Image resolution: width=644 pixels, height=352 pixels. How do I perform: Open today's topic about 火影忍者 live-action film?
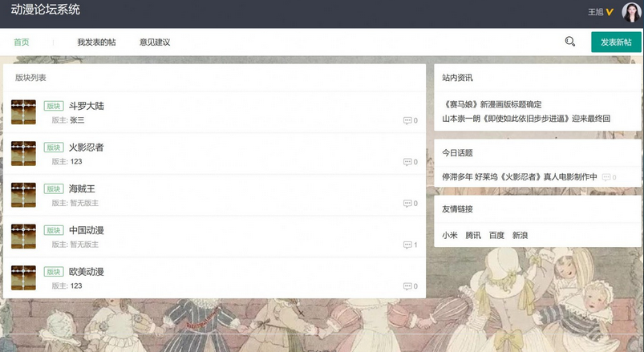pyautogui.click(x=520, y=177)
